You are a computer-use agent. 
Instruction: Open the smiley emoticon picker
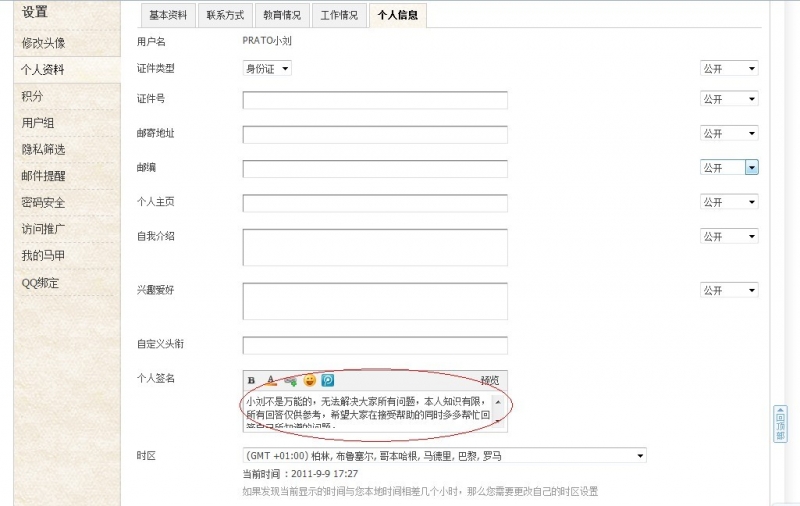pos(309,380)
